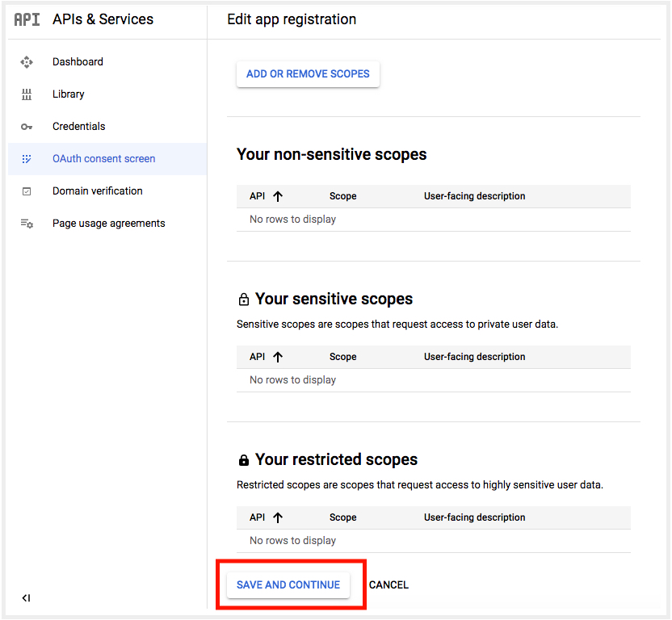The image size is (672, 620).
Task: Click the Library grid icon
Action: coord(27,94)
